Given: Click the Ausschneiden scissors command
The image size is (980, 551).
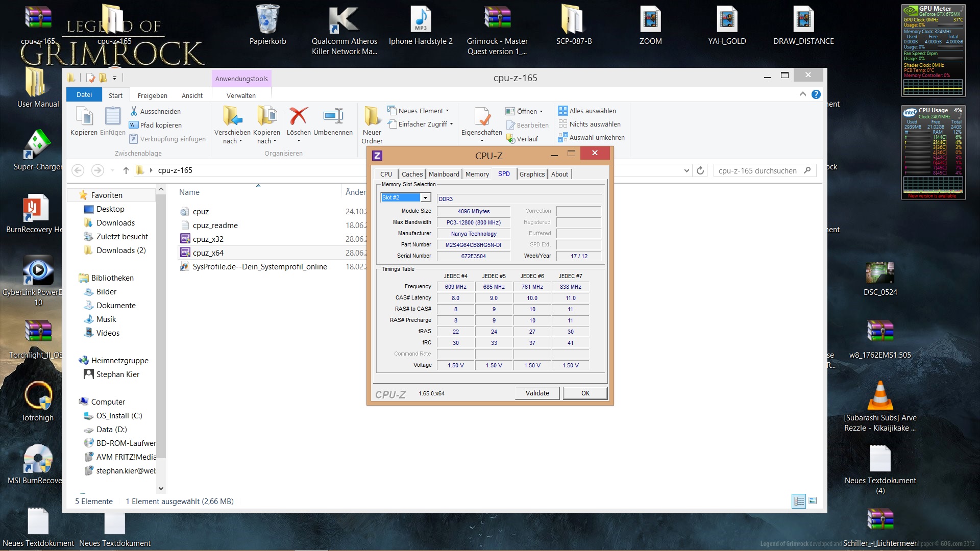Looking at the screenshot, I should pos(155,111).
